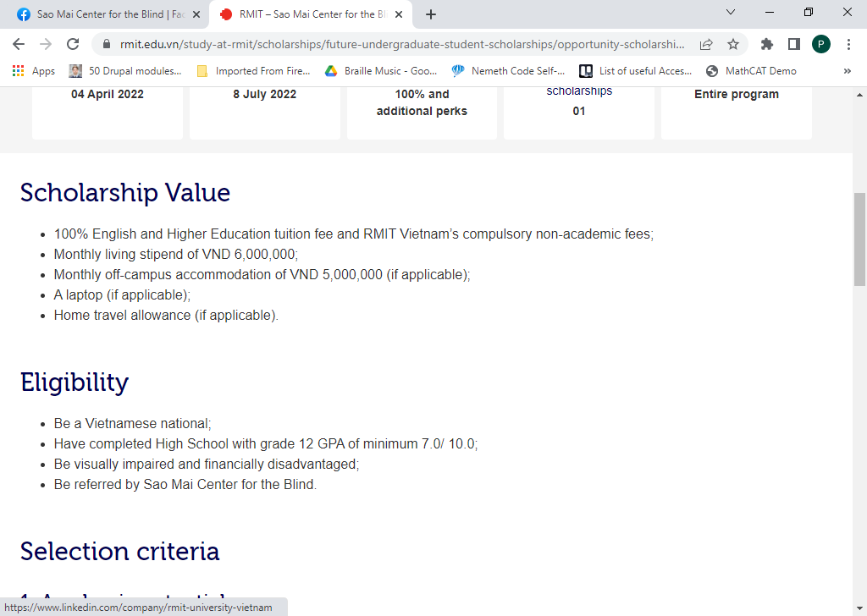Click the 100% English tuition fee bullet
The width and height of the screenshot is (867, 616).
353,234
